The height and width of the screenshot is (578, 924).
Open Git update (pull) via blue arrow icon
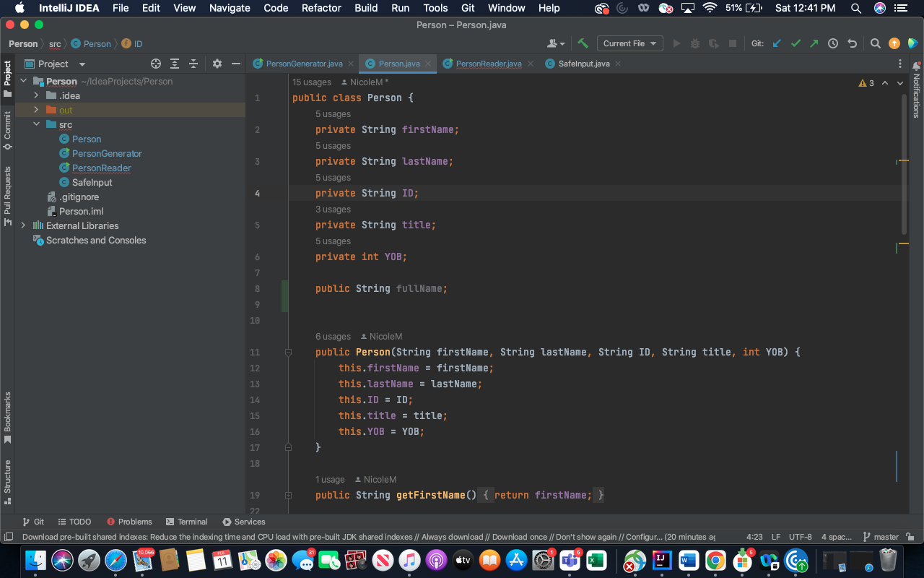pos(776,43)
